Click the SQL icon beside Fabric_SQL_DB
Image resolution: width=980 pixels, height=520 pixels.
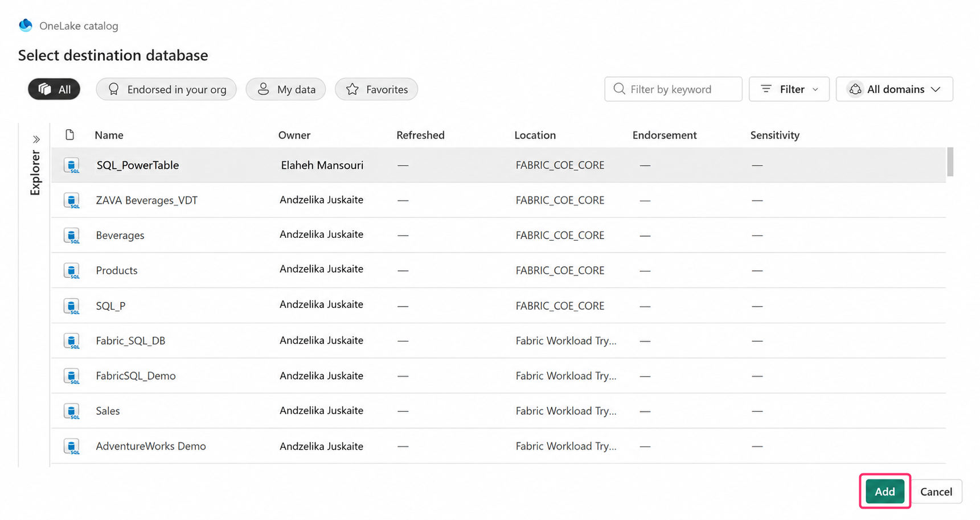tap(72, 341)
